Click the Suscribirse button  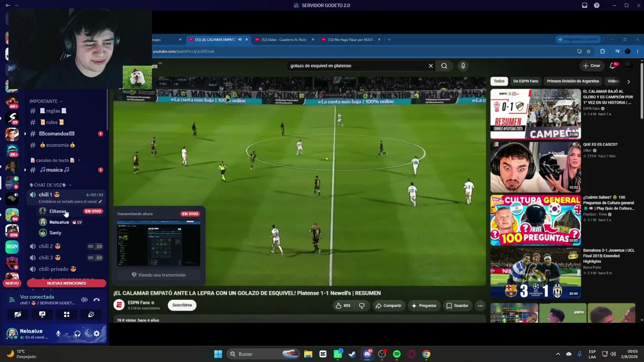pos(182,305)
